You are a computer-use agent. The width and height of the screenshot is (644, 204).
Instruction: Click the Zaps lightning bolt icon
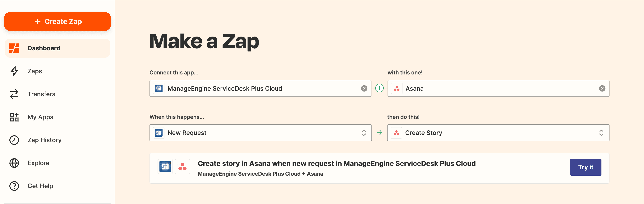tap(14, 71)
